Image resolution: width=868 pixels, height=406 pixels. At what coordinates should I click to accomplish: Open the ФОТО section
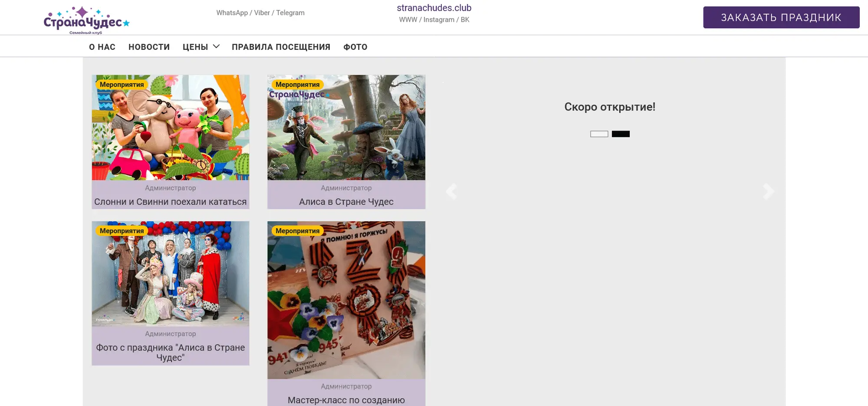click(355, 47)
